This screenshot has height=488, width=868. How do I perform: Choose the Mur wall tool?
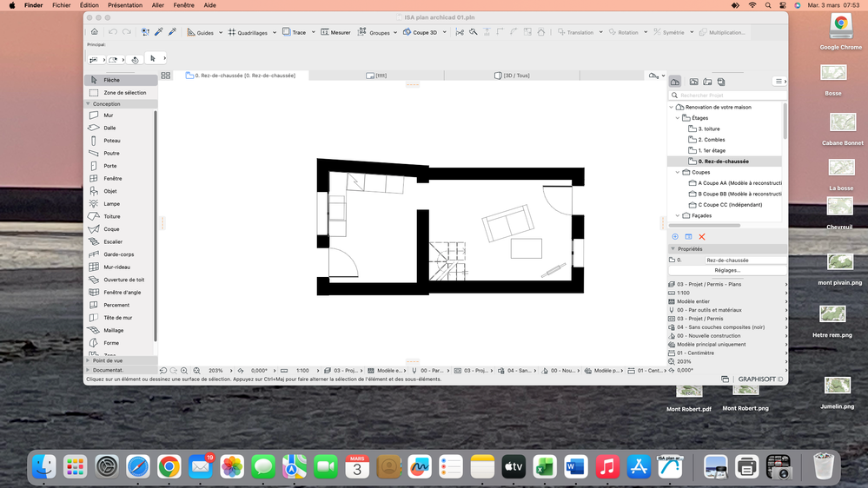click(x=121, y=115)
